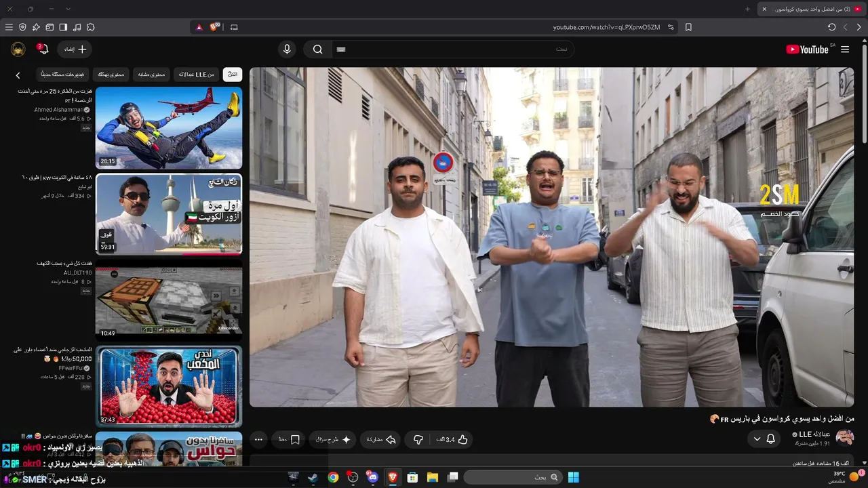The width and height of the screenshot is (868, 488).
Task: Click the address bar URL
Action: point(606,27)
